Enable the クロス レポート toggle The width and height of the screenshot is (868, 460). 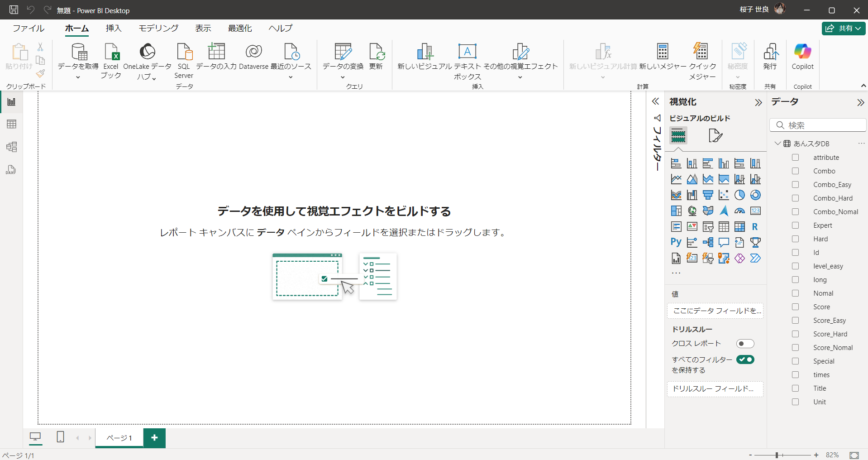(x=745, y=344)
